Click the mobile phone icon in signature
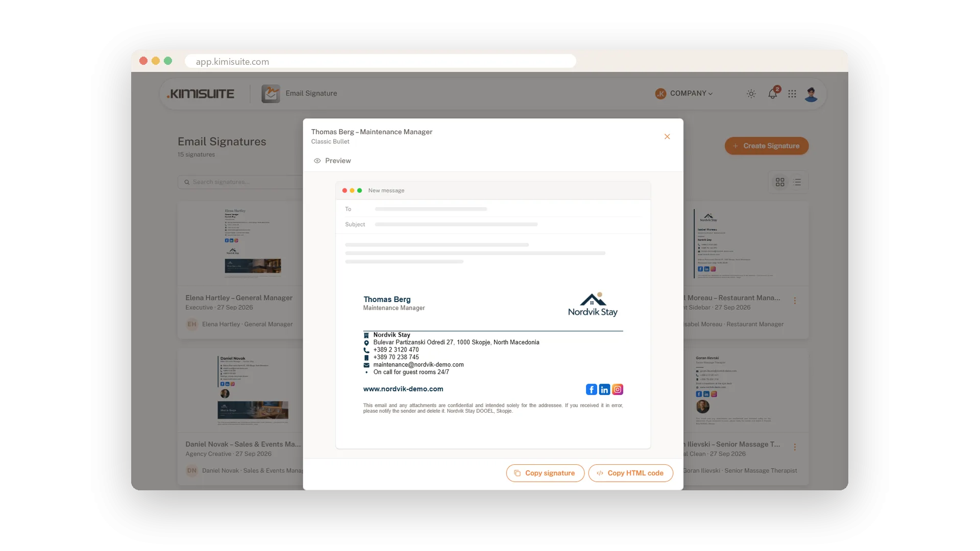 click(x=366, y=358)
